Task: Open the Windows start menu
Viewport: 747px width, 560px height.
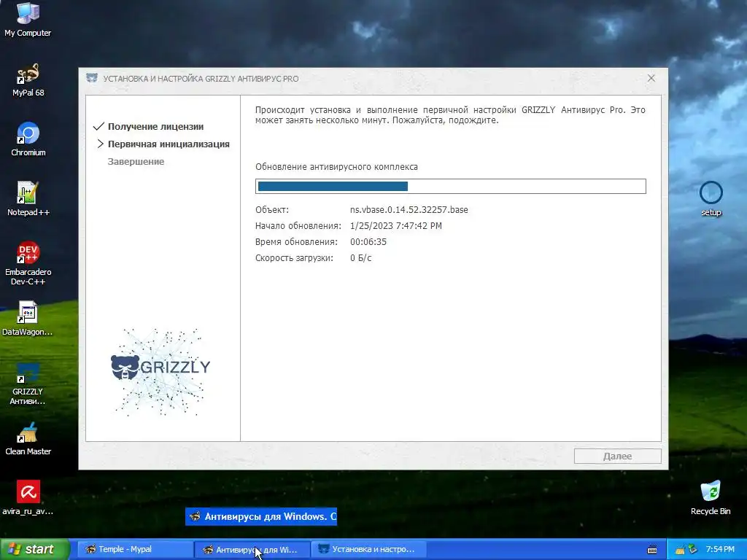Action: [35, 549]
